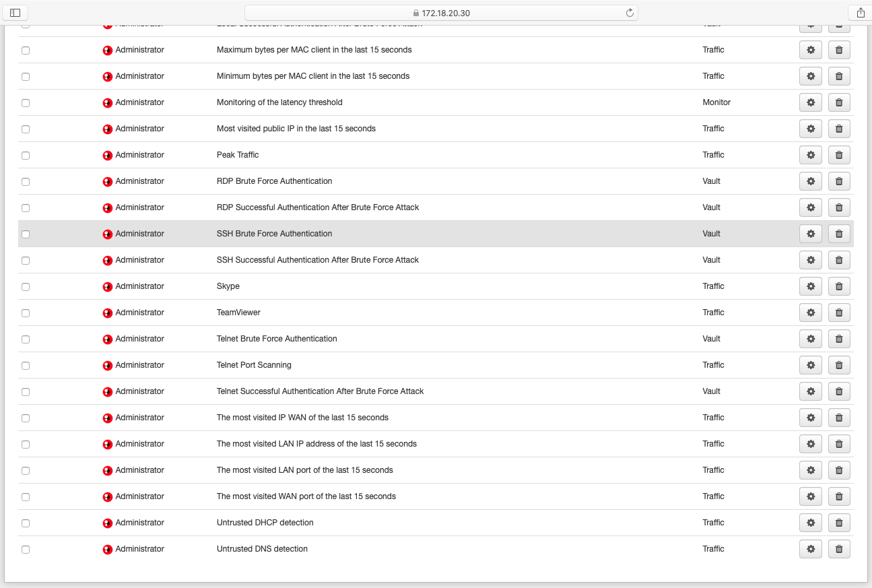
Task: Delete the most visited WAN port rule
Action: pos(839,496)
